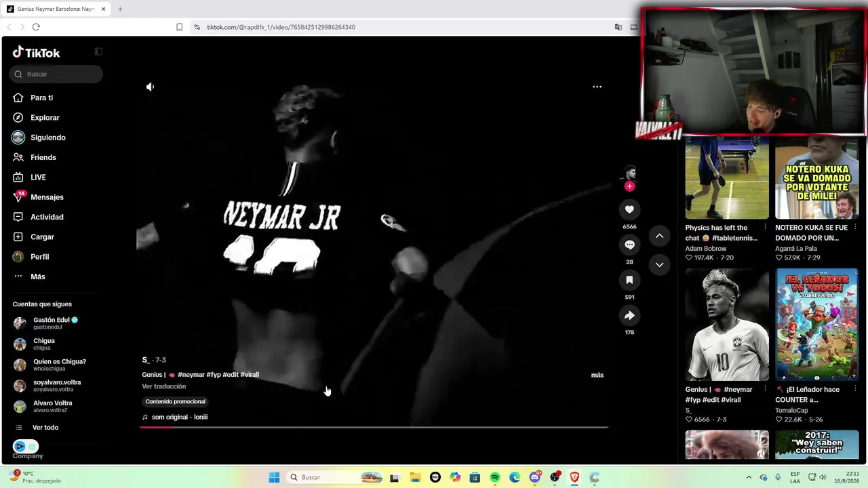Click the browser address bar URL
The image size is (868, 488).
[x=281, y=27]
